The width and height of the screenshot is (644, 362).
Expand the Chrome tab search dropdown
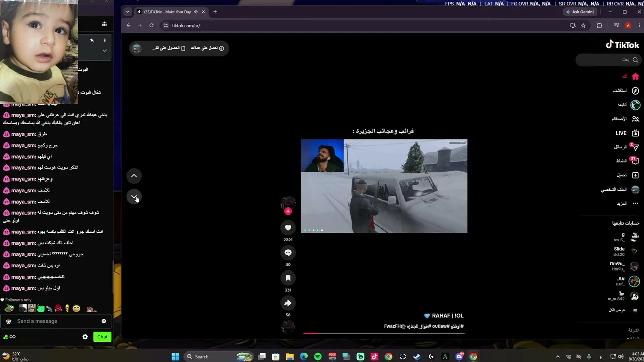127,12
